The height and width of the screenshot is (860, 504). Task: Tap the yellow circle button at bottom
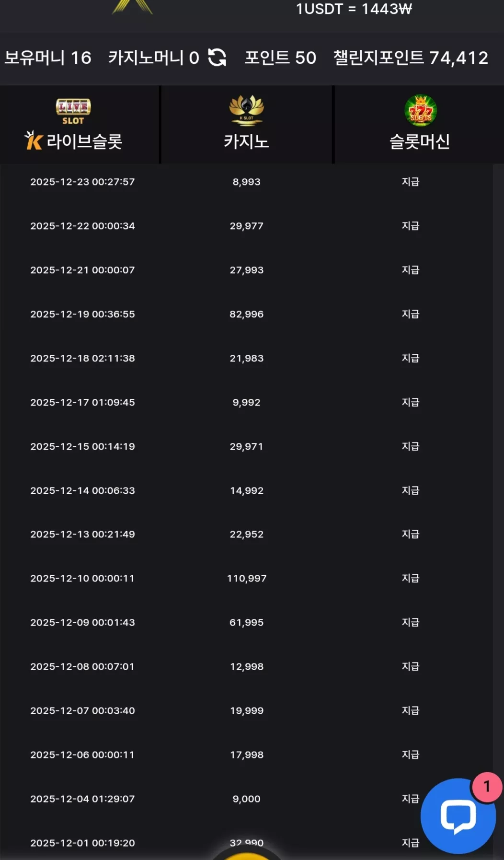[x=247, y=854]
